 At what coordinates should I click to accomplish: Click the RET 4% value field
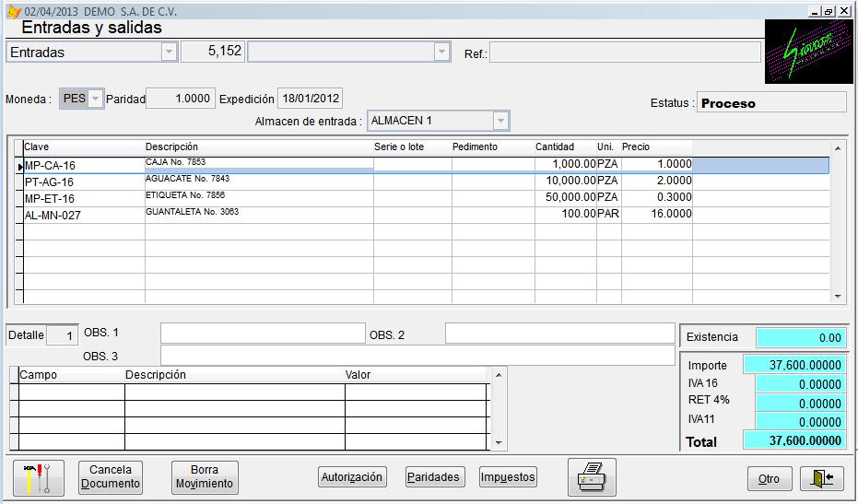[x=801, y=404]
